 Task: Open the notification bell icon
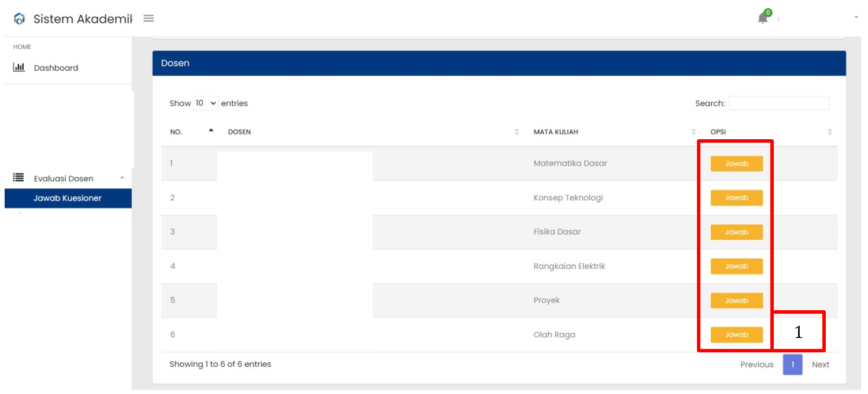pyautogui.click(x=763, y=18)
